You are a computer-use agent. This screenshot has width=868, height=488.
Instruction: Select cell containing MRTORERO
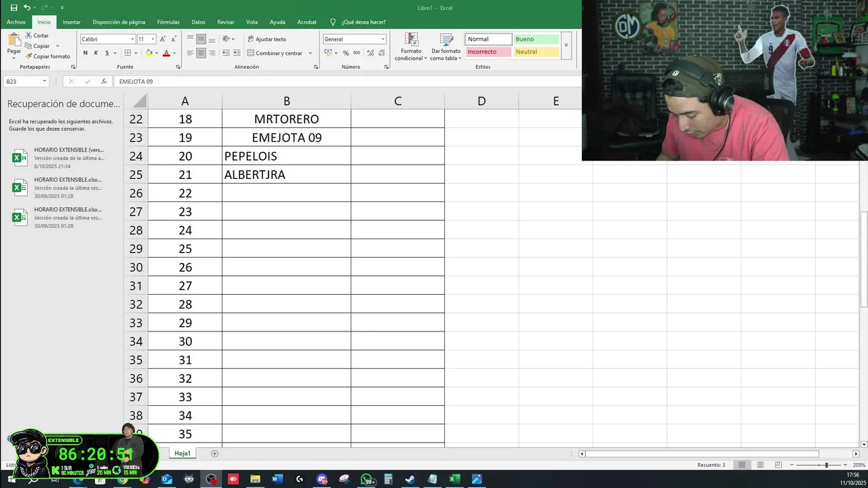coord(286,119)
